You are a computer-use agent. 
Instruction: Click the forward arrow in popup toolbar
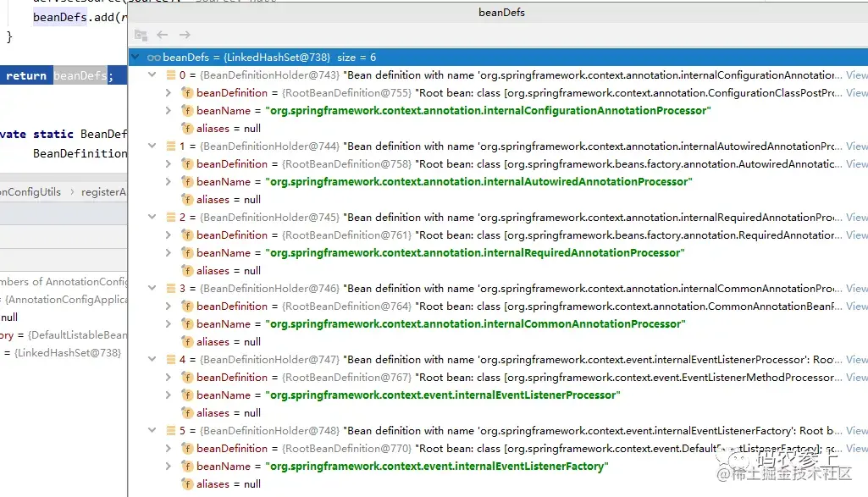click(x=185, y=35)
